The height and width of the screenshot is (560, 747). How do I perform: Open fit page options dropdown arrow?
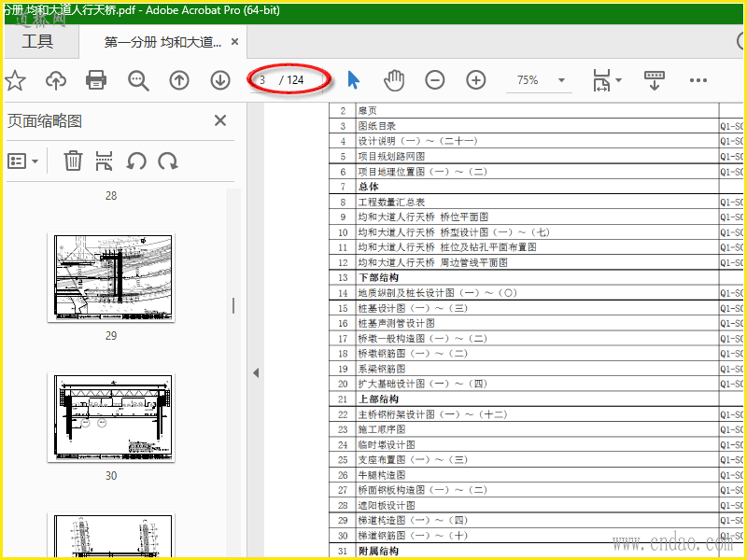[619, 80]
